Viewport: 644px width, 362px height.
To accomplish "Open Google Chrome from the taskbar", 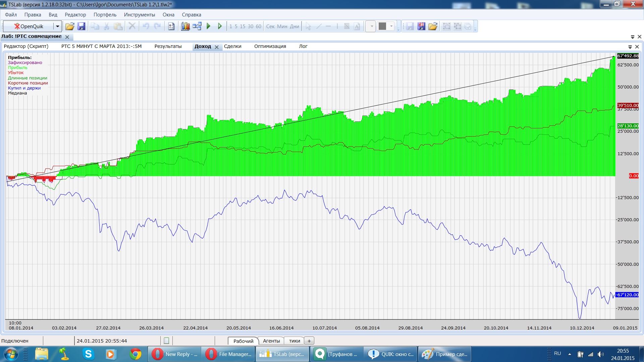I will (x=136, y=354).
